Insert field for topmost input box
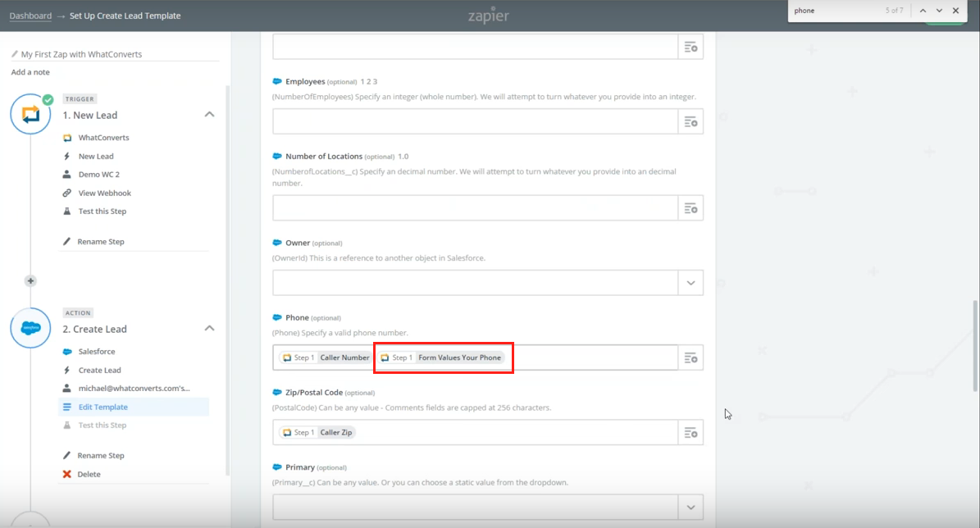This screenshot has height=528, width=980. [x=691, y=47]
